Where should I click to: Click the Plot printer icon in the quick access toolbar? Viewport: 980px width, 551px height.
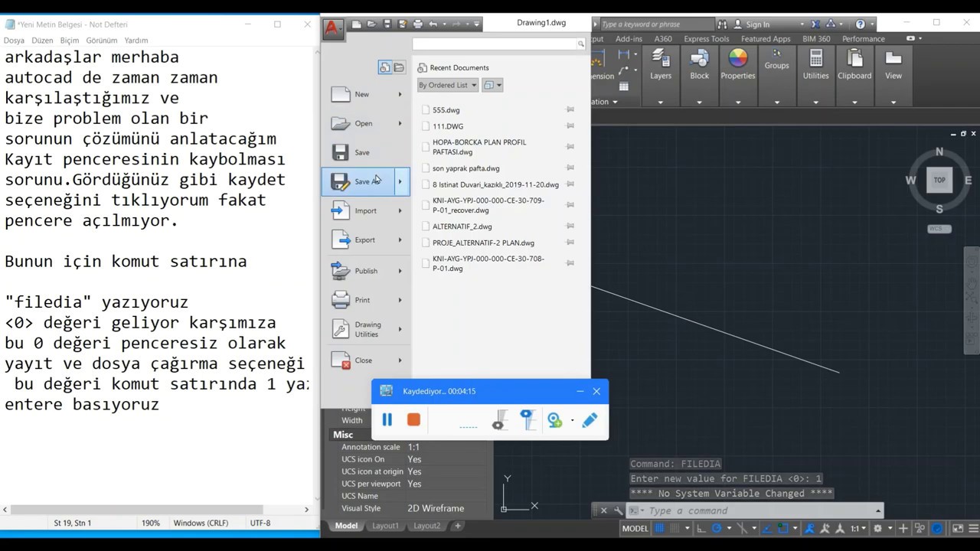click(419, 24)
